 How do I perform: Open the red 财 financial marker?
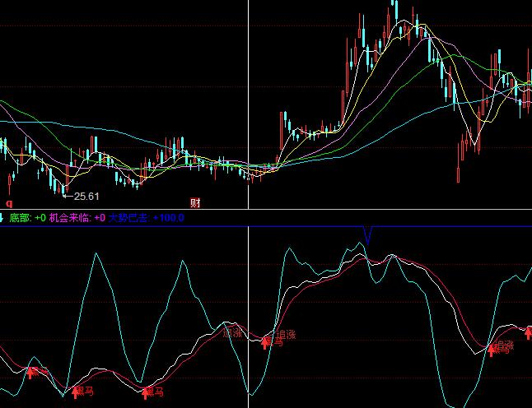click(195, 202)
